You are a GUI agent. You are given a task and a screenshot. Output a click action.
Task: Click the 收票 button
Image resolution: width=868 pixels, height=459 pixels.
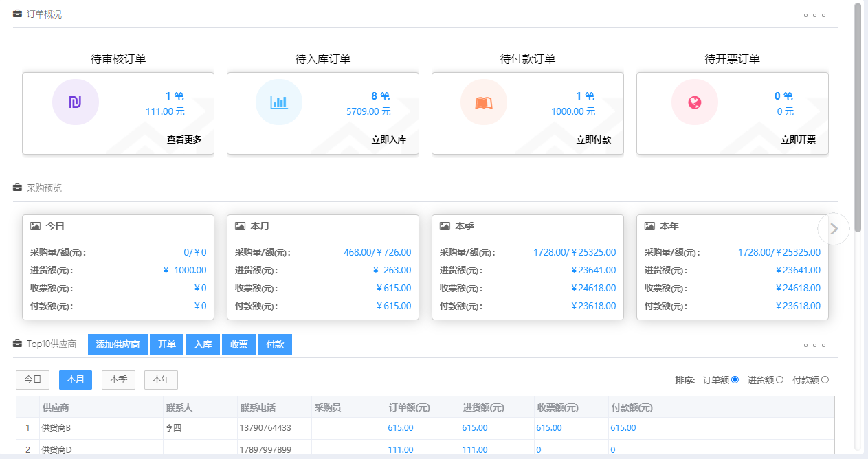coord(239,344)
